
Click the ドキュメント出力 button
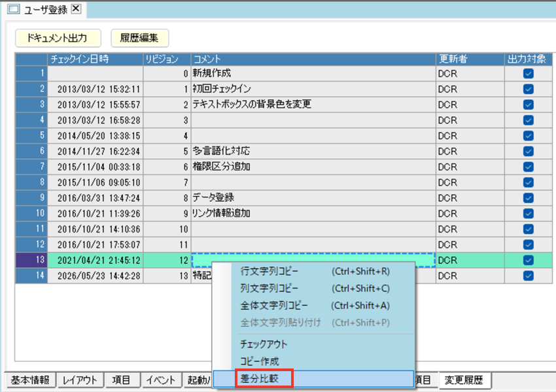coord(58,38)
